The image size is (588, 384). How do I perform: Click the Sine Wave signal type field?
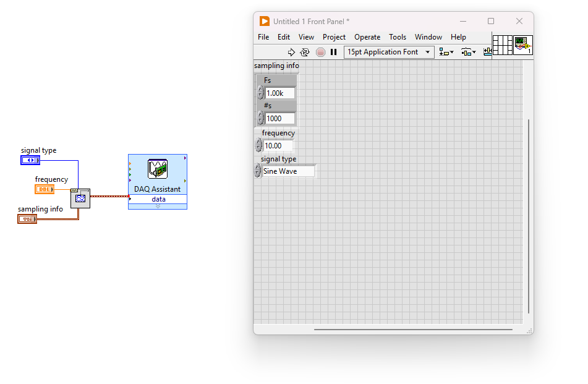pos(288,171)
